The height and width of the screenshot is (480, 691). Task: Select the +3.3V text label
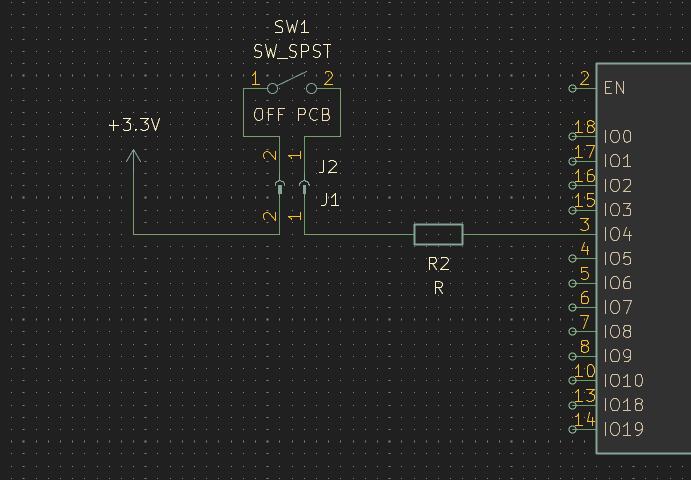pos(134,125)
